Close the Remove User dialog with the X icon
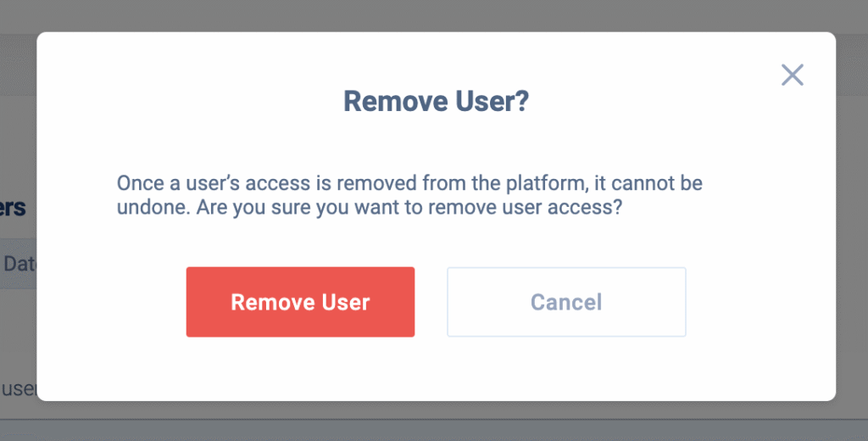This screenshot has width=868, height=441. pos(792,75)
